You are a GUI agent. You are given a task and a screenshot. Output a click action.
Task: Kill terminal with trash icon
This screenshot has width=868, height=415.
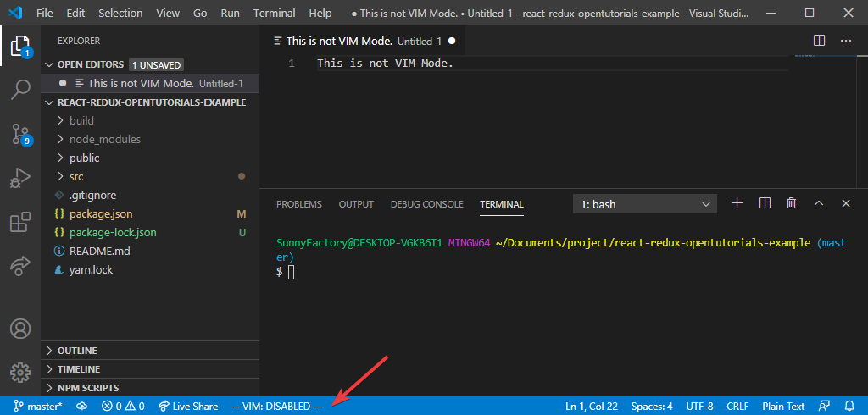[792, 203]
